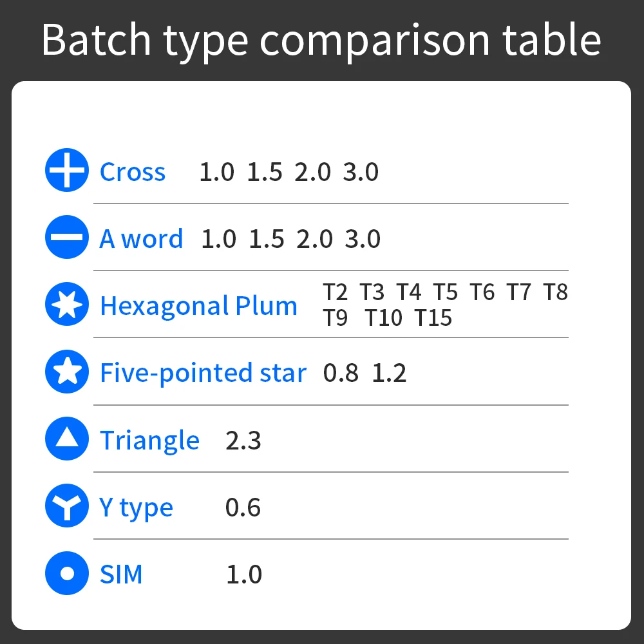Select the Triangle bit icon

(x=67, y=439)
